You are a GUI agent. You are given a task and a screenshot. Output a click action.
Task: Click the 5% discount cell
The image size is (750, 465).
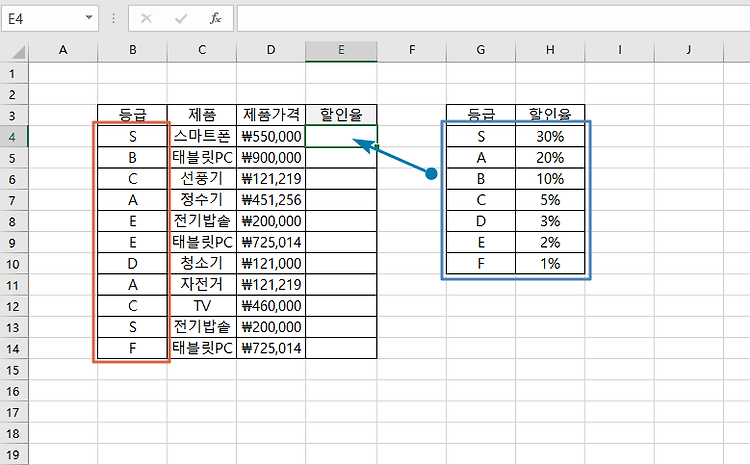(x=550, y=199)
